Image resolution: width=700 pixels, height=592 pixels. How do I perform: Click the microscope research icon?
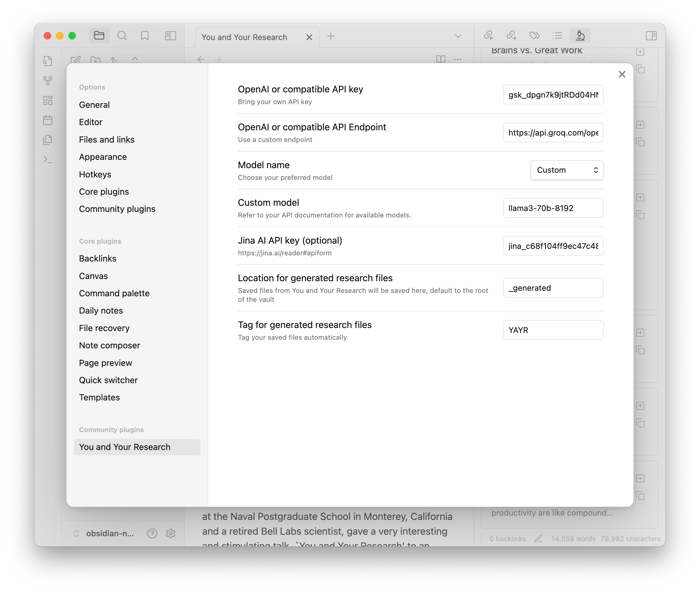tap(580, 35)
